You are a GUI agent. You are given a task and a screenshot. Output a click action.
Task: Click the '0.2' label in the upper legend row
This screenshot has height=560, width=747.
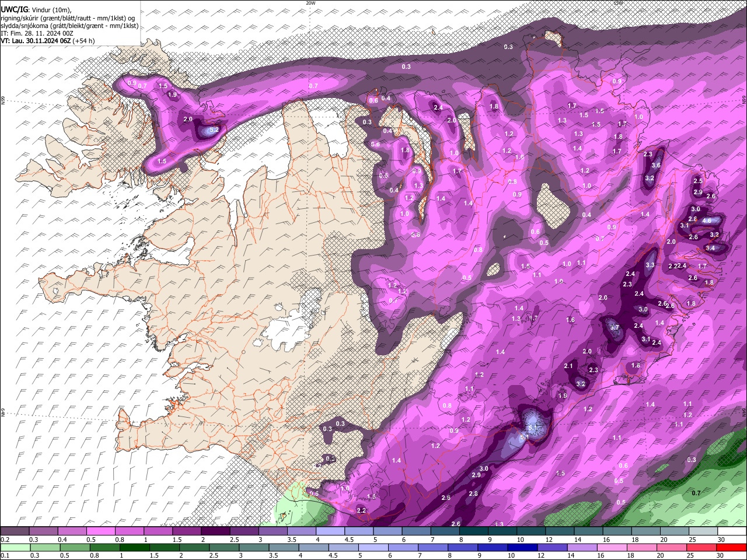[5, 540]
